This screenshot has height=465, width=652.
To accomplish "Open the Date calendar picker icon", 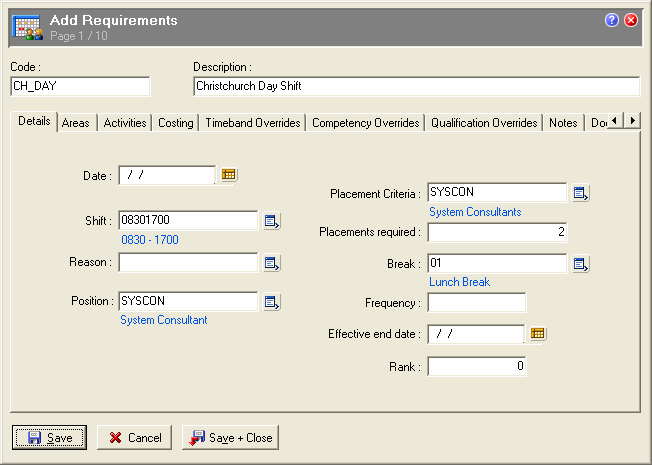I will pos(228,175).
